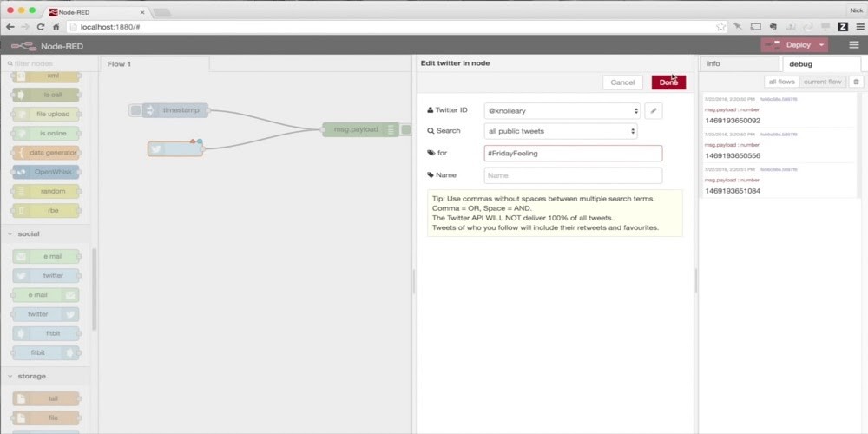Toggle the msg.payload debug node output button
Viewport: 868px width, 434px height.
click(405, 129)
